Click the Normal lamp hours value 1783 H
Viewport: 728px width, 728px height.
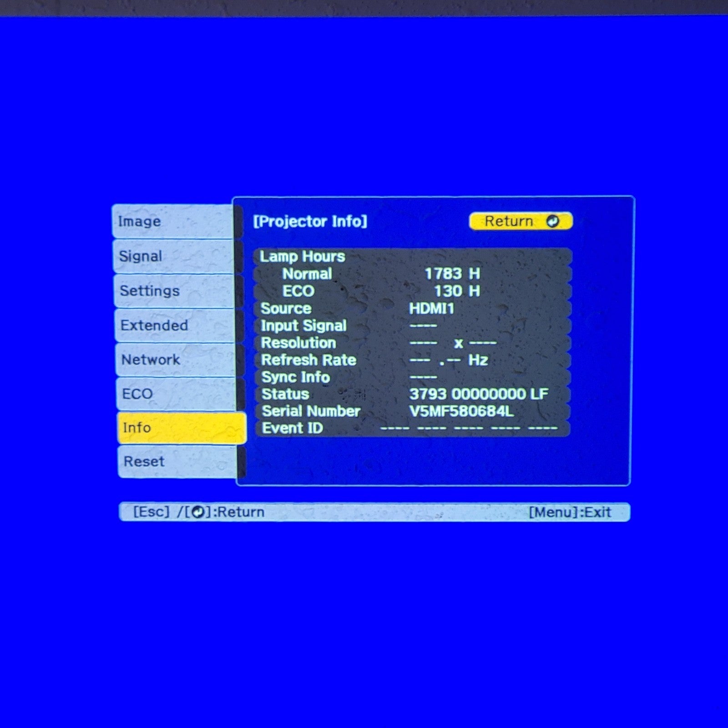pyautogui.click(x=452, y=274)
